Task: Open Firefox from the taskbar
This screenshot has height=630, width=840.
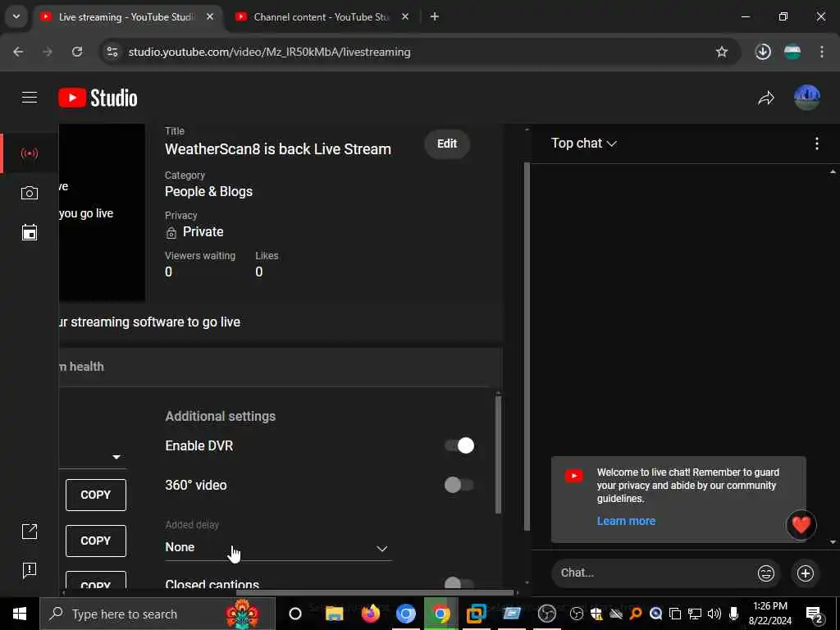Action: [x=370, y=614]
